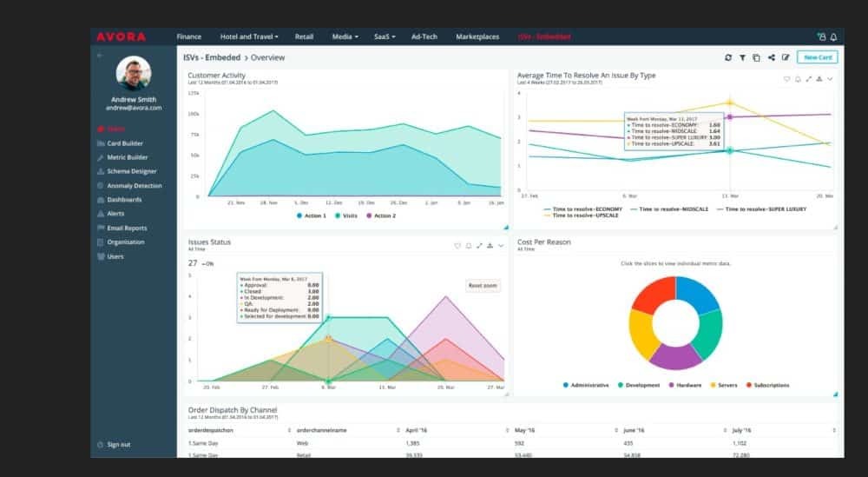Viewport: 868px width, 477px height.
Task: Toggle Hardware in Cost Per Reason legend
Action: coord(685,385)
